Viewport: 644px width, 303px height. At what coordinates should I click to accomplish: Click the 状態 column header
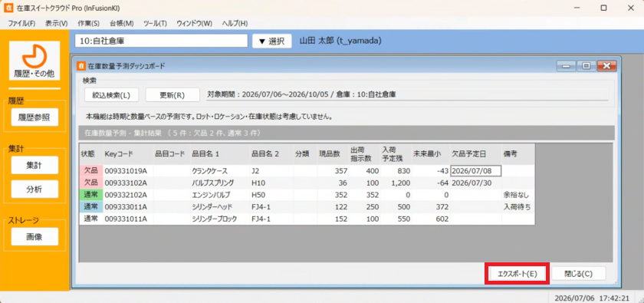[90, 154]
